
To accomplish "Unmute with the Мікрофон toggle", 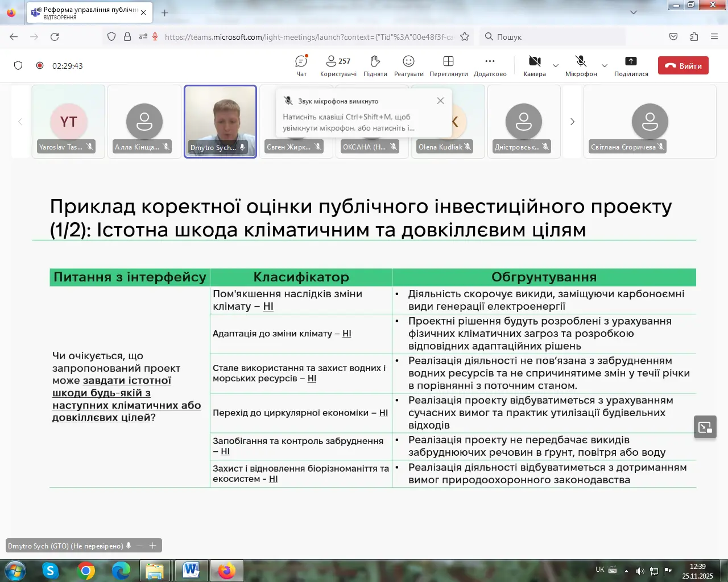I will pyautogui.click(x=581, y=65).
